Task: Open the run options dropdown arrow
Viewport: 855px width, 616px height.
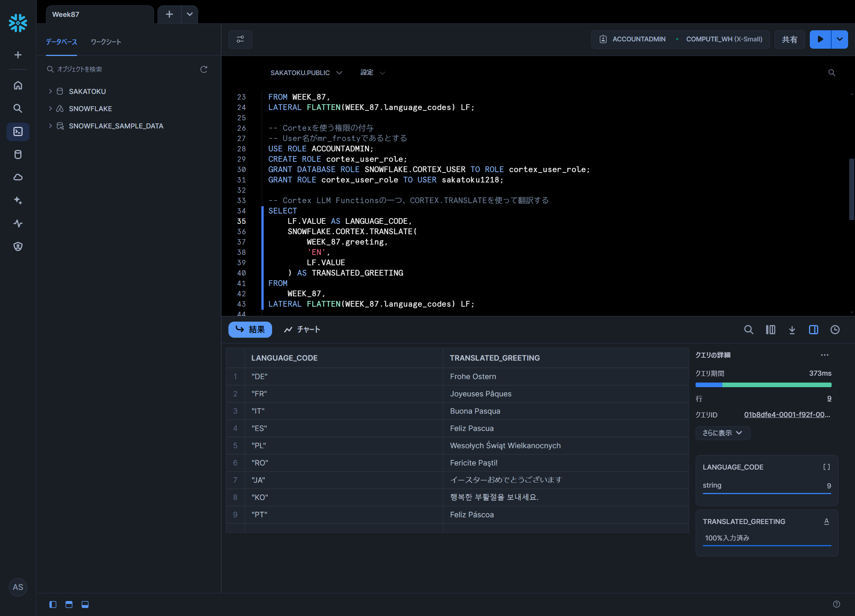Action: click(x=840, y=39)
